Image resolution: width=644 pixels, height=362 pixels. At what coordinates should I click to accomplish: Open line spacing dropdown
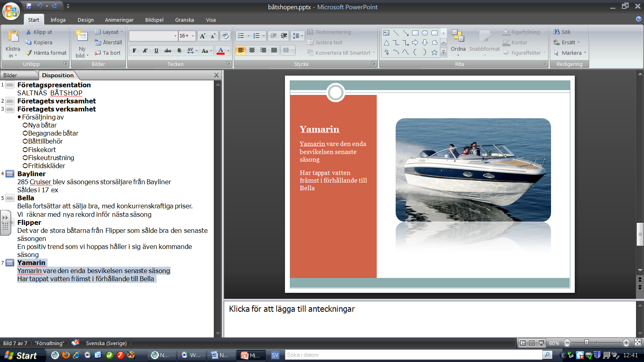298,36
